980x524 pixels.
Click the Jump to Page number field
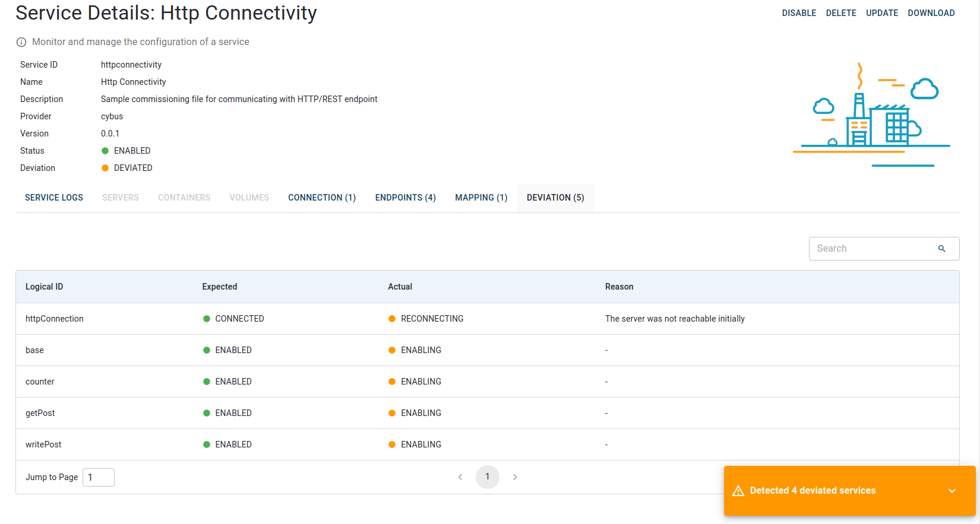(99, 477)
